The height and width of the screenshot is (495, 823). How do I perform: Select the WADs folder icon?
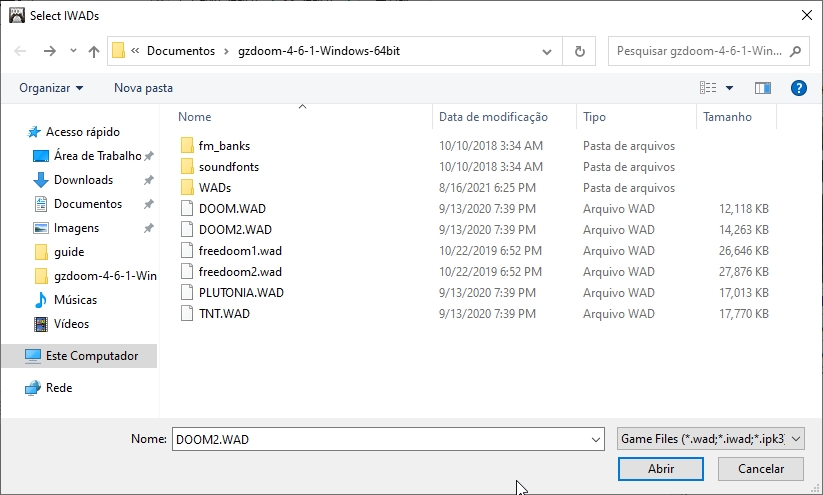[187, 187]
